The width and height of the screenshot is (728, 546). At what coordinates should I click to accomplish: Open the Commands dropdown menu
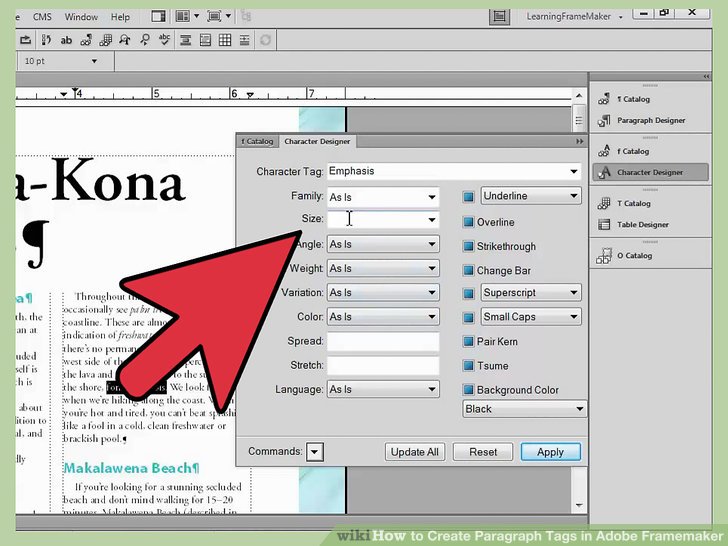(x=315, y=452)
